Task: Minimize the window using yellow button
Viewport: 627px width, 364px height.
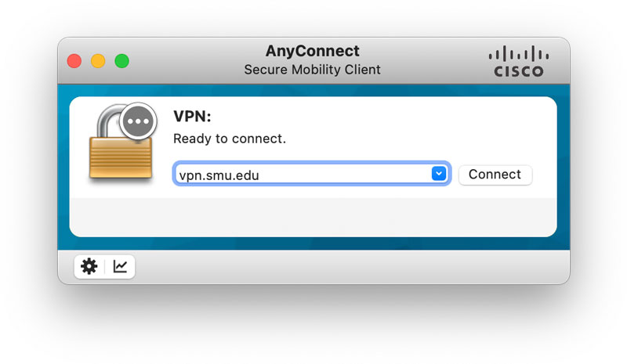Action: (98, 61)
